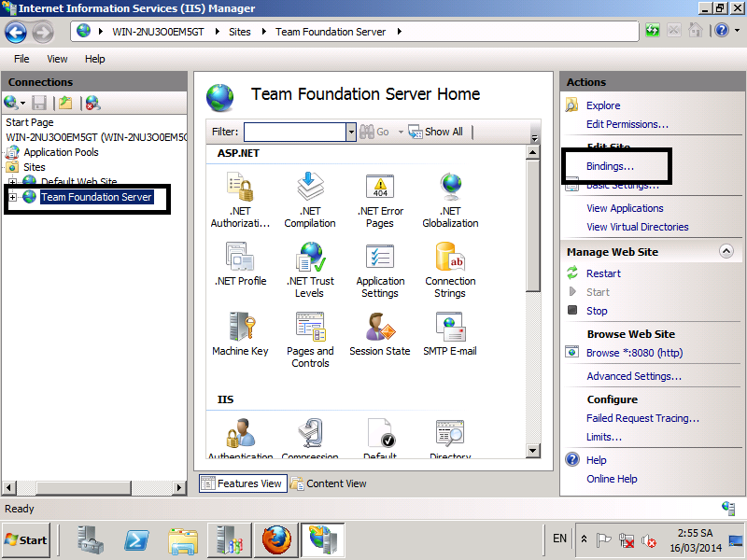Click the Save connections disk icon

[39, 103]
